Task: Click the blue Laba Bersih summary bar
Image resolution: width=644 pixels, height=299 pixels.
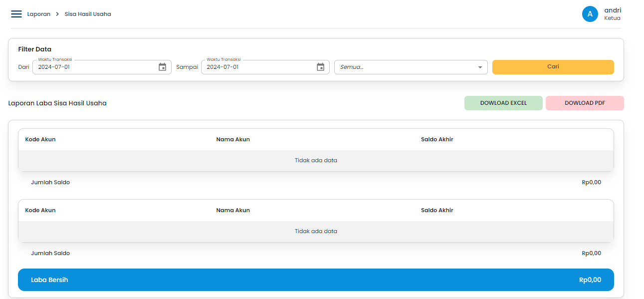Action: 316,280
